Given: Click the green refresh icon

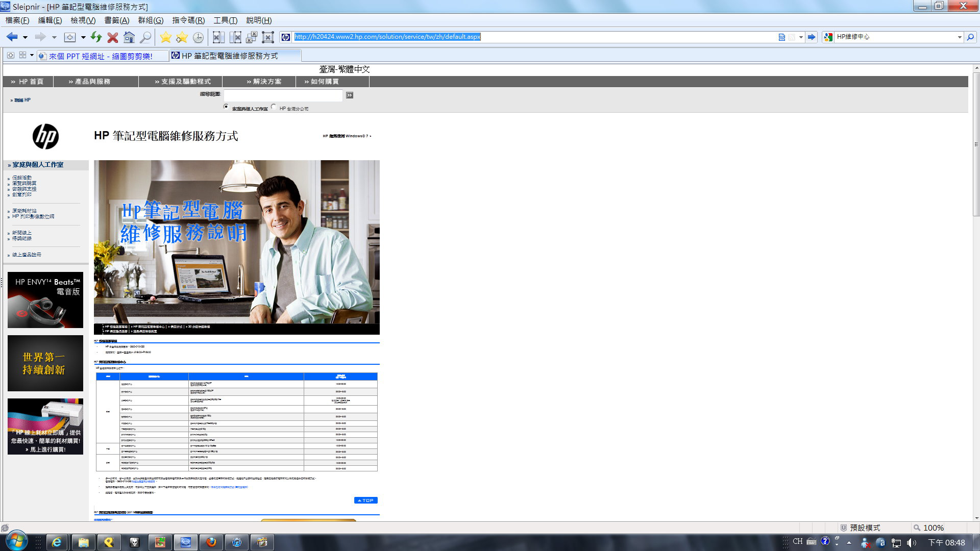Looking at the screenshot, I should tap(96, 37).
